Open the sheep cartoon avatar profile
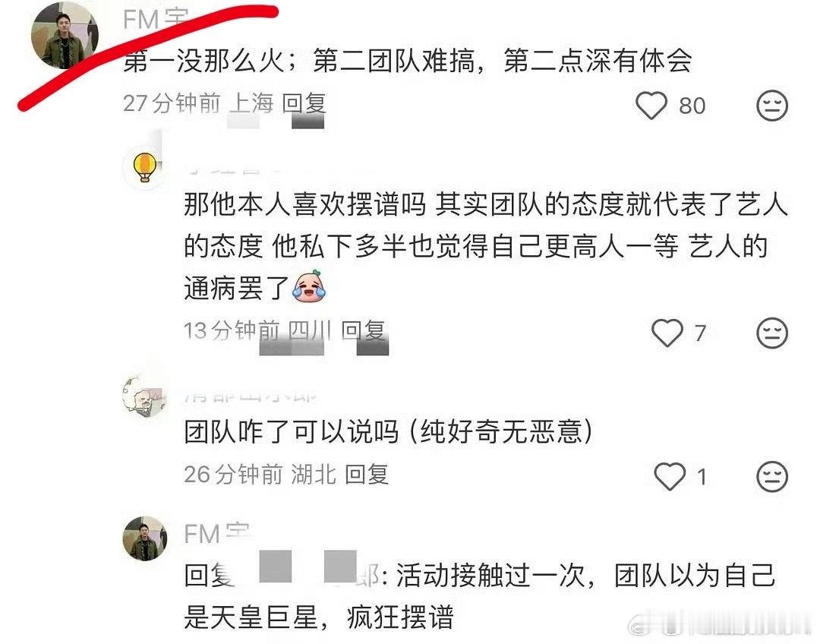The height and width of the screenshot is (644, 820). click(144, 396)
